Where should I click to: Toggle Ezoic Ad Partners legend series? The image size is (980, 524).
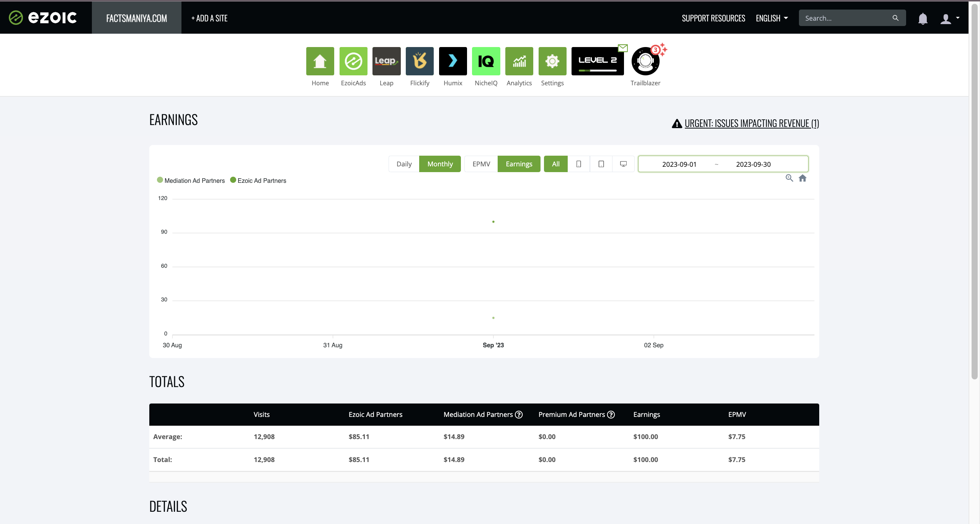click(258, 181)
